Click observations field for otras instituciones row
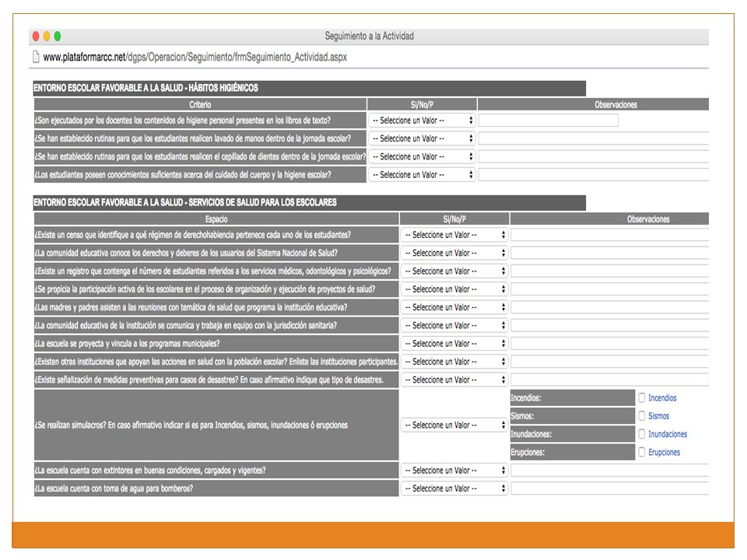 click(x=610, y=362)
